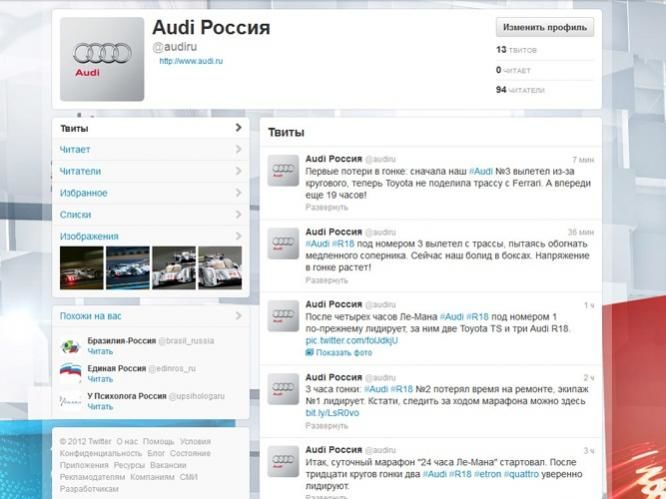Open the О нас footer link
This screenshot has height=499, width=666.
pos(127,442)
